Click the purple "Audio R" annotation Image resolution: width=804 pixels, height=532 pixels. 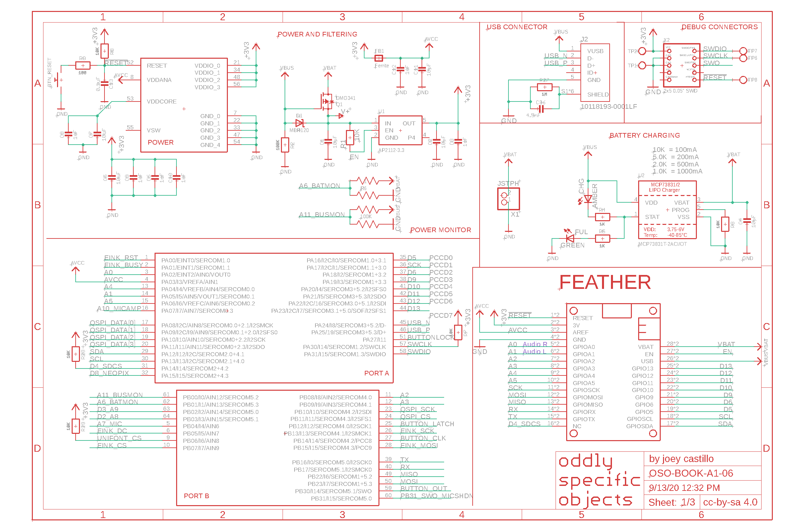(x=535, y=344)
